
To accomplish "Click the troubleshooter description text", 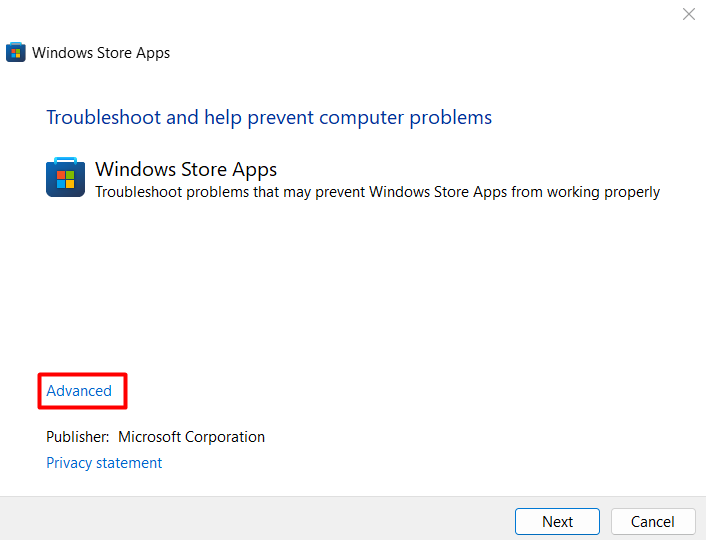I will (377, 192).
